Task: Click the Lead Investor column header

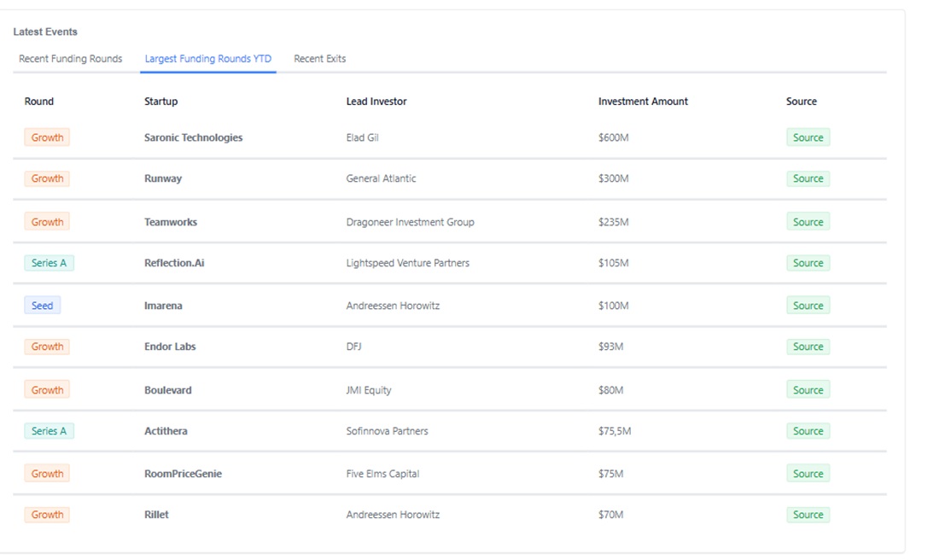Action: pyautogui.click(x=376, y=102)
